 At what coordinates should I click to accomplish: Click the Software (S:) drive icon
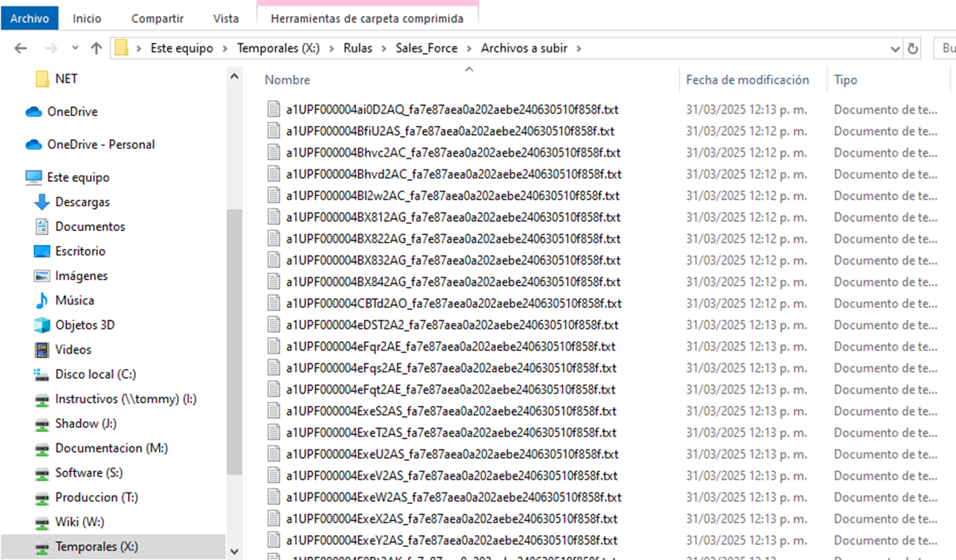point(42,473)
